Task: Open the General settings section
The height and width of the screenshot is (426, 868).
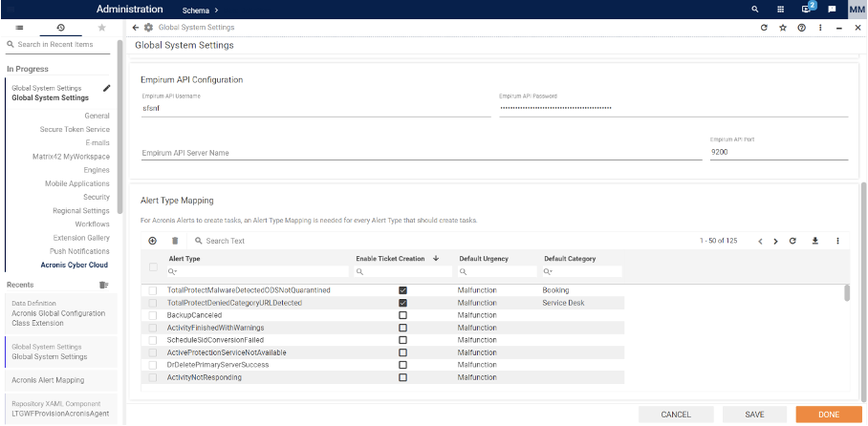Action: coord(97,116)
